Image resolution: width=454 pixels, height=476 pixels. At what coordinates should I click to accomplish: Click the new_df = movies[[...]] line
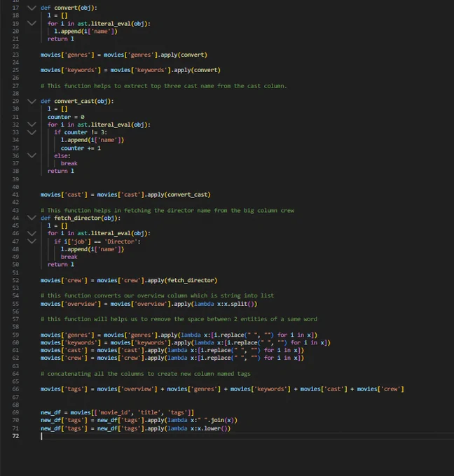[117, 412]
